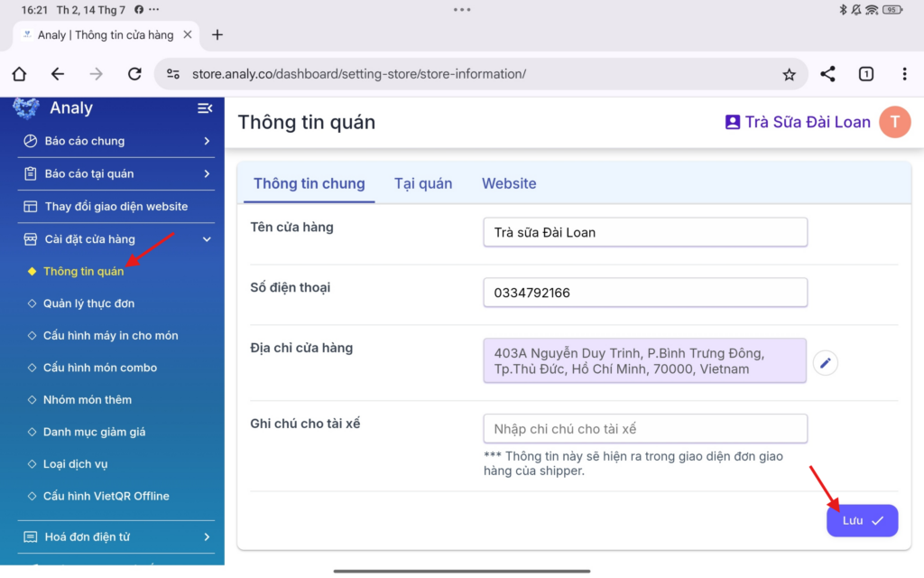Collapse the Analy sidebar menu
The height and width of the screenshot is (578, 924).
[205, 108]
